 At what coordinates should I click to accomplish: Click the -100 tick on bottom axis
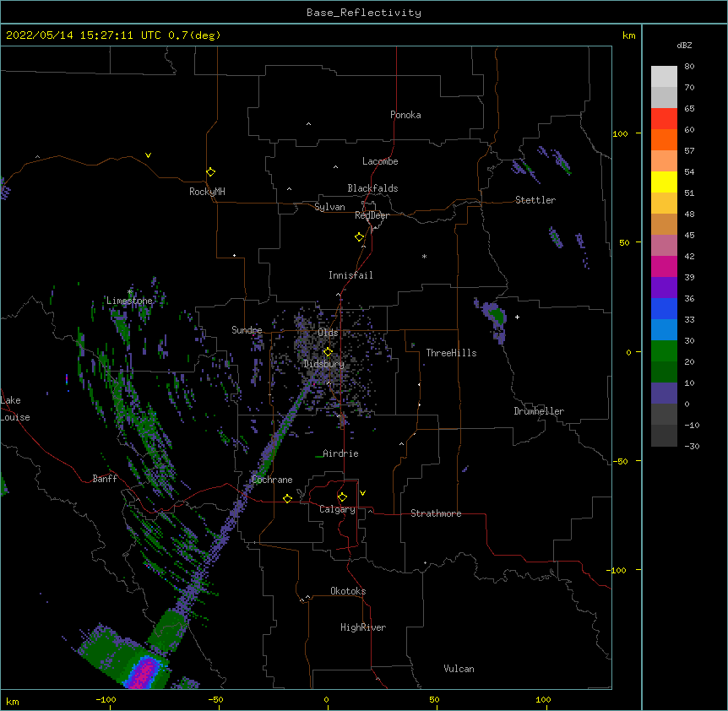click(106, 699)
